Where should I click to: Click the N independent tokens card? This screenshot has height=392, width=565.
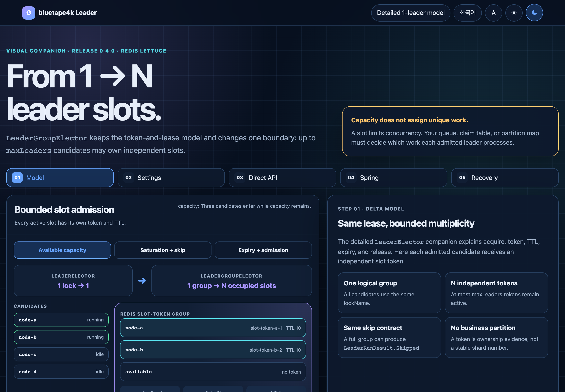pyautogui.click(x=496, y=293)
